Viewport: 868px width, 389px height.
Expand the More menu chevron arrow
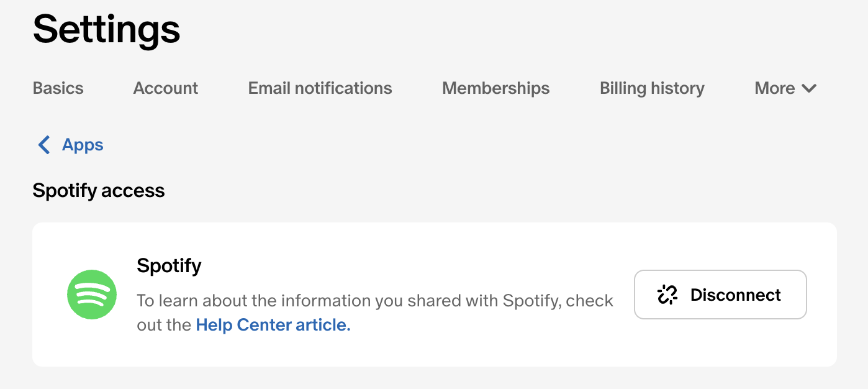coord(809,89)
